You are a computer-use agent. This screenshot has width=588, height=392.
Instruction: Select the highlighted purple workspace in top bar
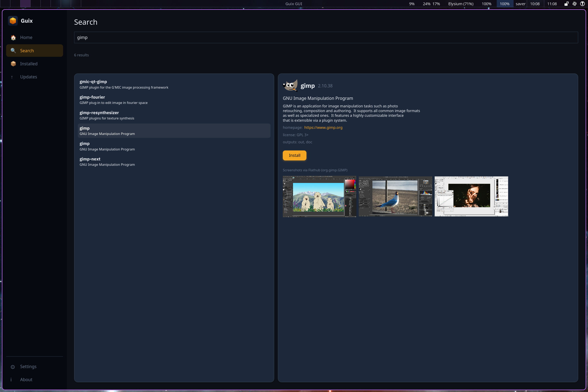pyautogui.click(x=25, y=3)
